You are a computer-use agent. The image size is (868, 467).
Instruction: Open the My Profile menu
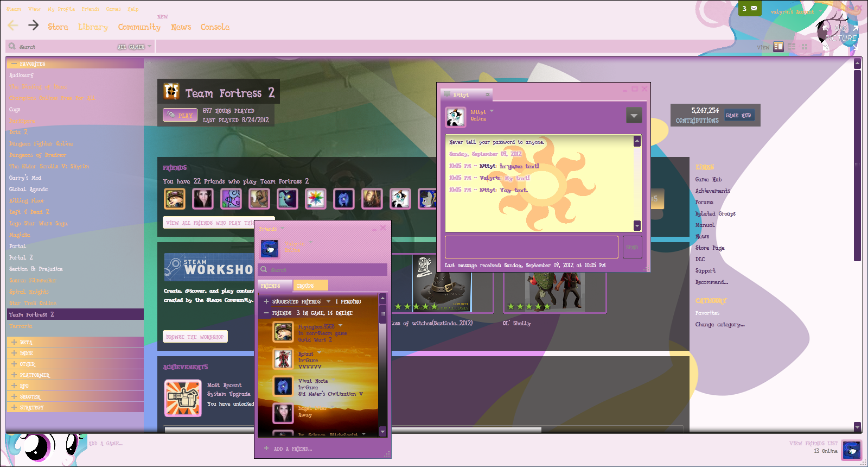[61, 9]
